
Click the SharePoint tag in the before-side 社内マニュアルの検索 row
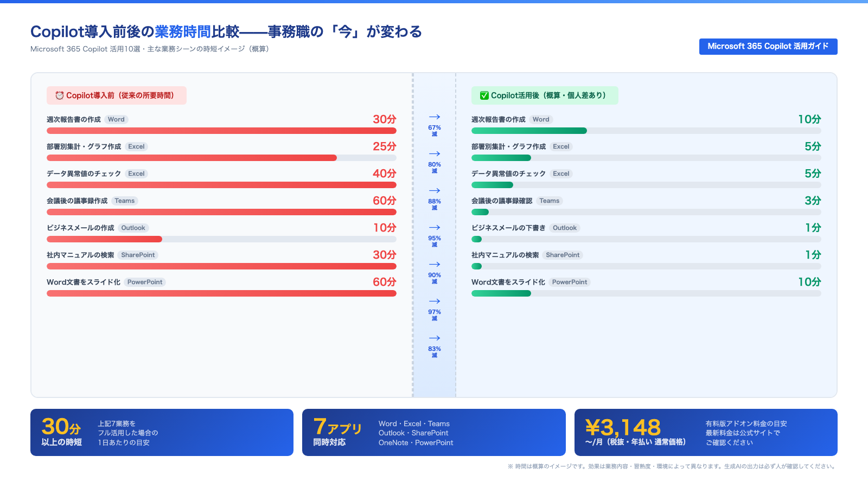click(x=138, y=255)
